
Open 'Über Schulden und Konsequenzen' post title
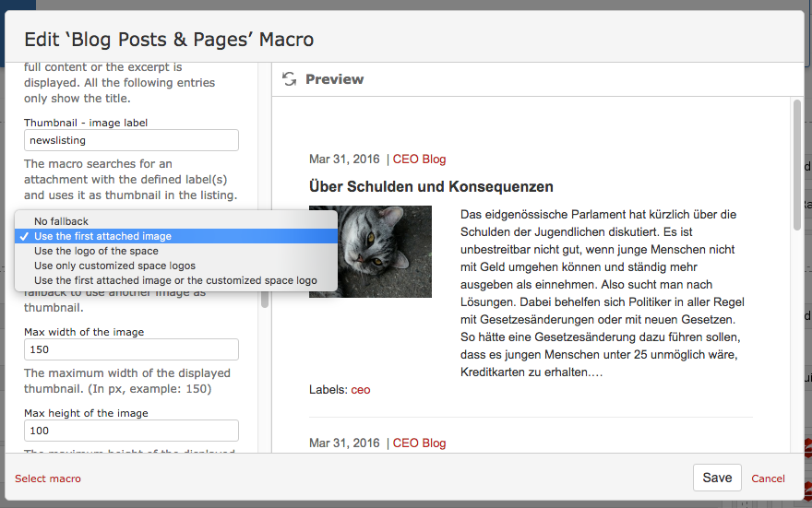click(x=431, y=187)
